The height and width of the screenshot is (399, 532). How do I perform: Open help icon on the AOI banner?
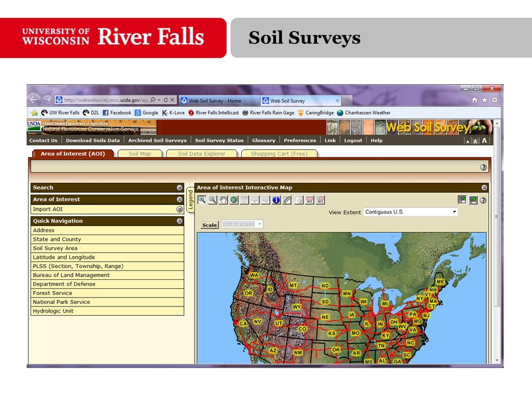[483, 167]
